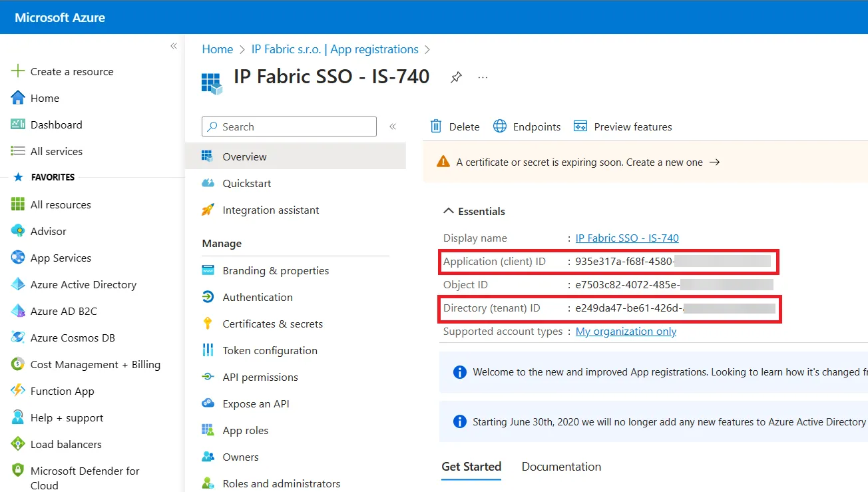Click the pin icon beside the app title
868x492 pixels.
(456, 77)
